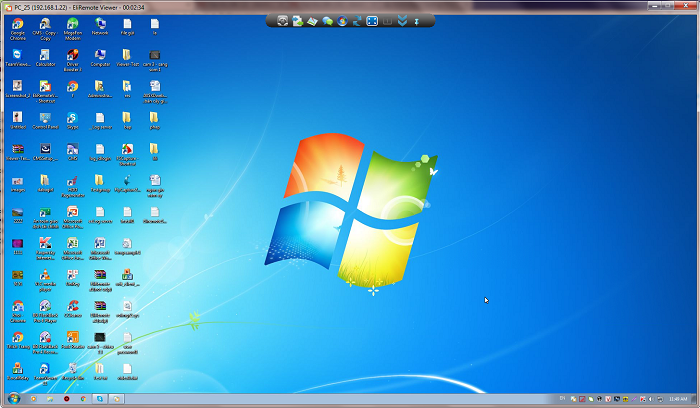Select the Recycle Bin desktop icon
The width and height of the screenshot is (700, 408).
(72, 372)
